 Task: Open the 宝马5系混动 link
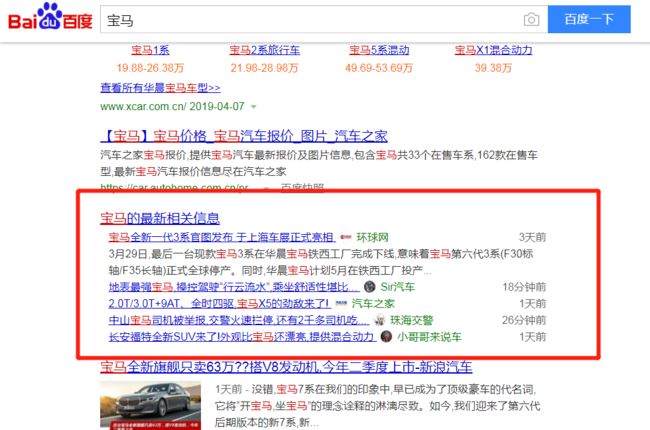pyautogui.click(x=379, y=50)
